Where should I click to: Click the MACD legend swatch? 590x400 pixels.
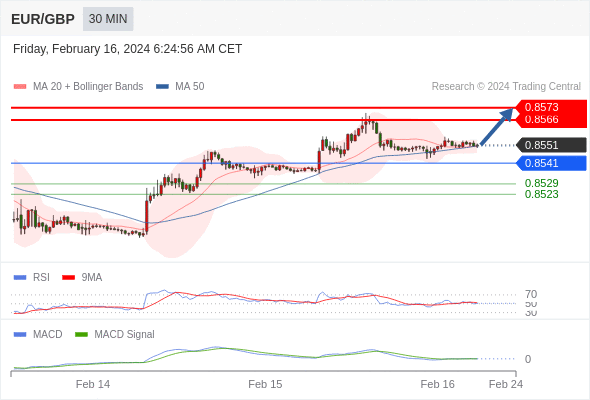(20, 335)
